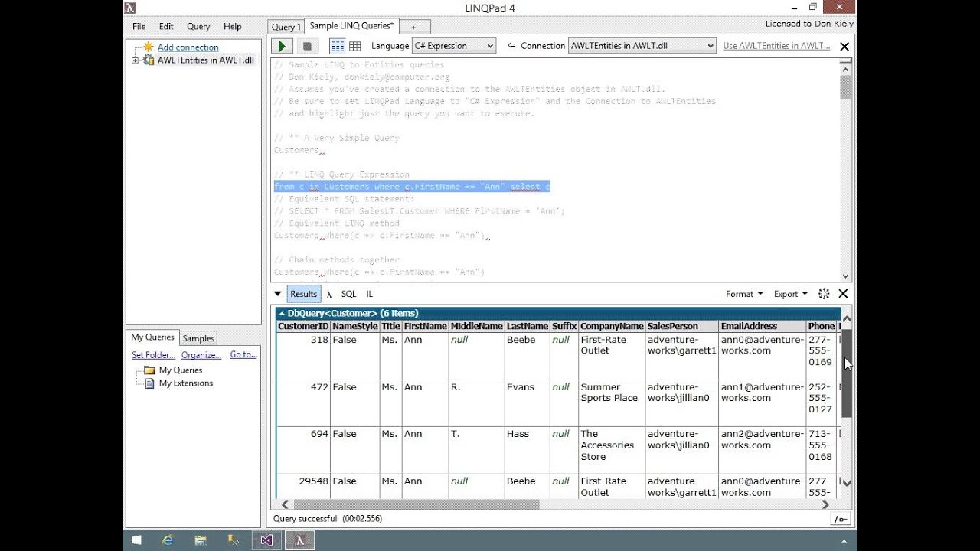Click LINQPad lambda icon in taskbar
980x551 pixels.
[x=300, y=540]
